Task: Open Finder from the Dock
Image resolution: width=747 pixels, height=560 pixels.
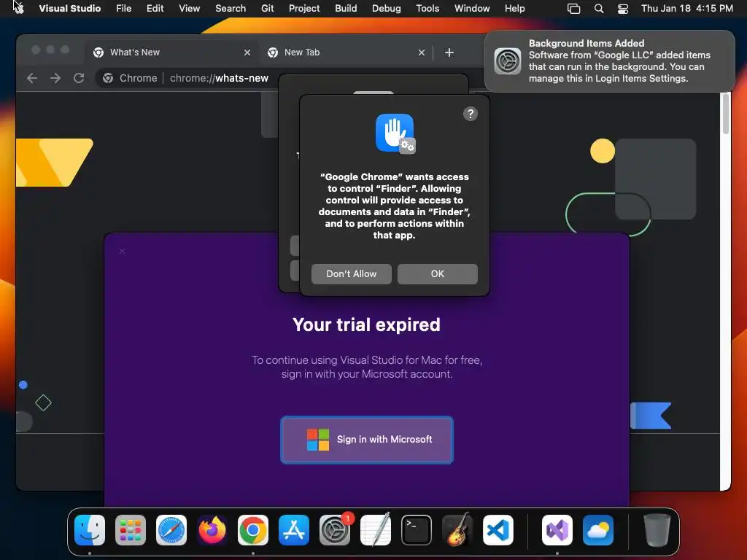Action: click(x=90, y=530)
